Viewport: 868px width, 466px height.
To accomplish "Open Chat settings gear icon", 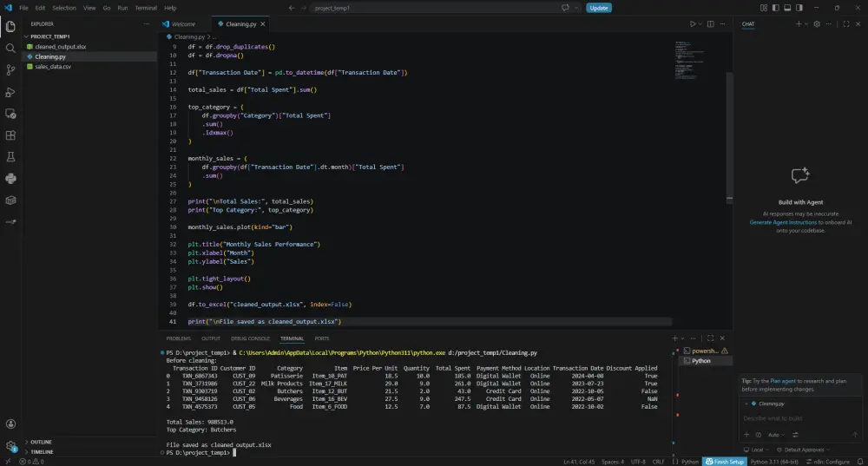I will pyautogui.click(x=817, y=23).
